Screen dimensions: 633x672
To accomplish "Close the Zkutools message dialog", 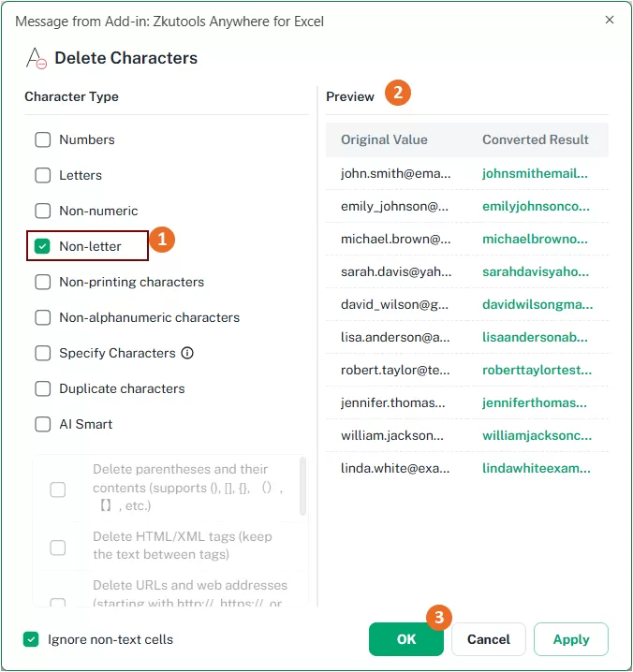I will (x=610, y=20).
